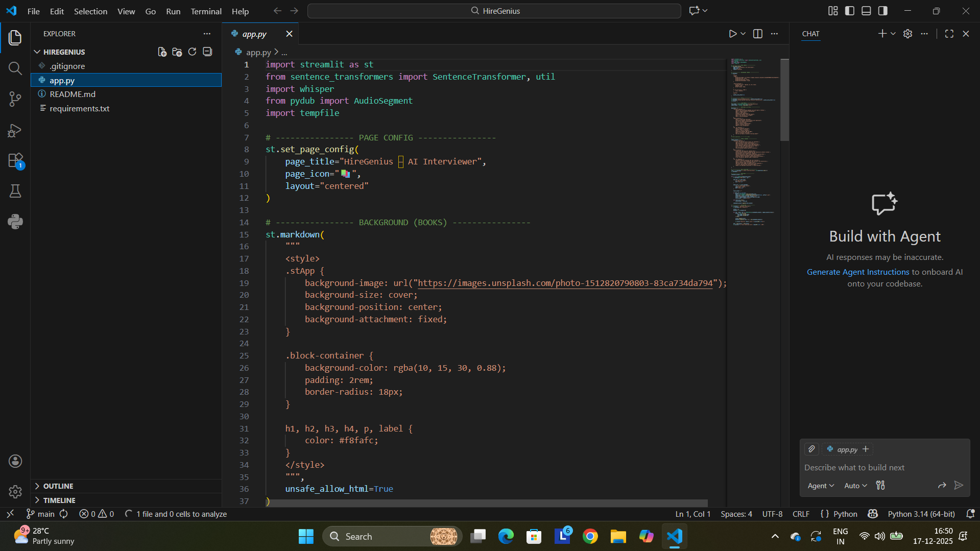The width and height of the screenshot is (980, 551).
Task: Toggle the secondary side bar layout button
Action: 883,11
